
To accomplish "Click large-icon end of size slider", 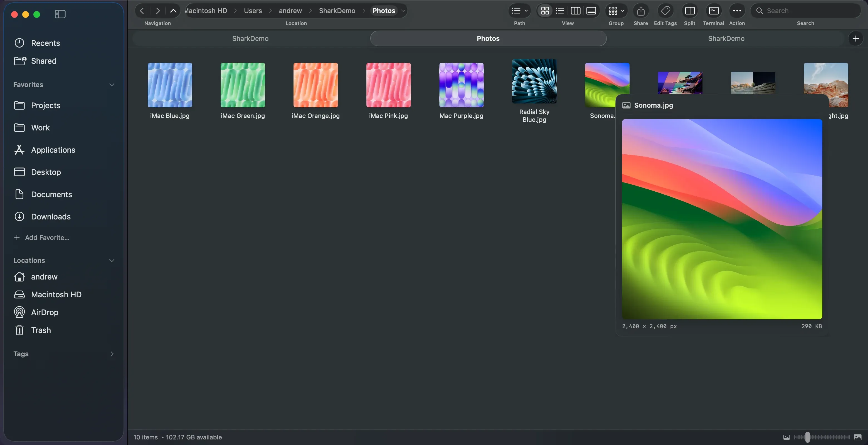I will tap(857, 437).
